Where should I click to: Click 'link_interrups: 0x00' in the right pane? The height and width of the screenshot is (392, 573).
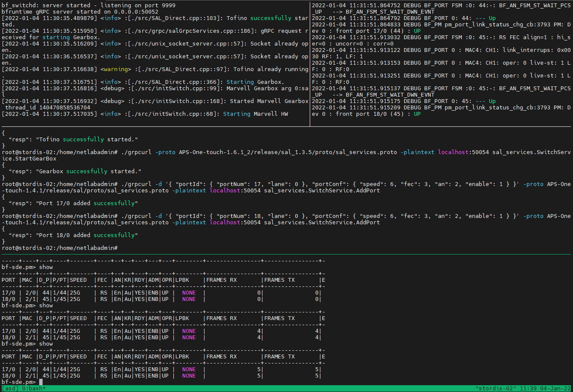coord(537,50)
